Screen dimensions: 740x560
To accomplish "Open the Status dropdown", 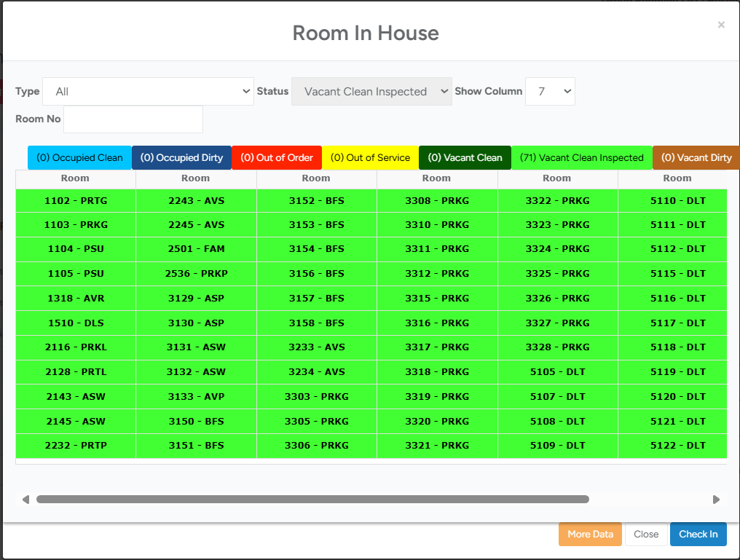I will (371, 92).
